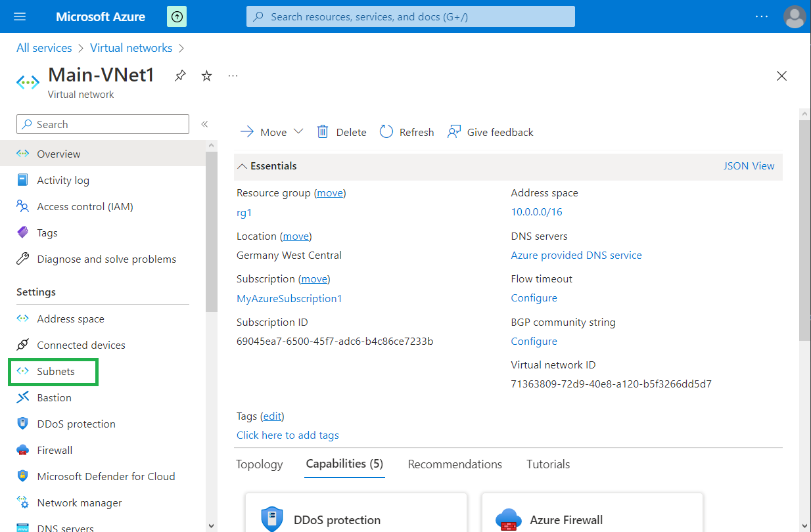Click the main pane scrollbar up arrow
811x532 pixels.
coord(804,114)
